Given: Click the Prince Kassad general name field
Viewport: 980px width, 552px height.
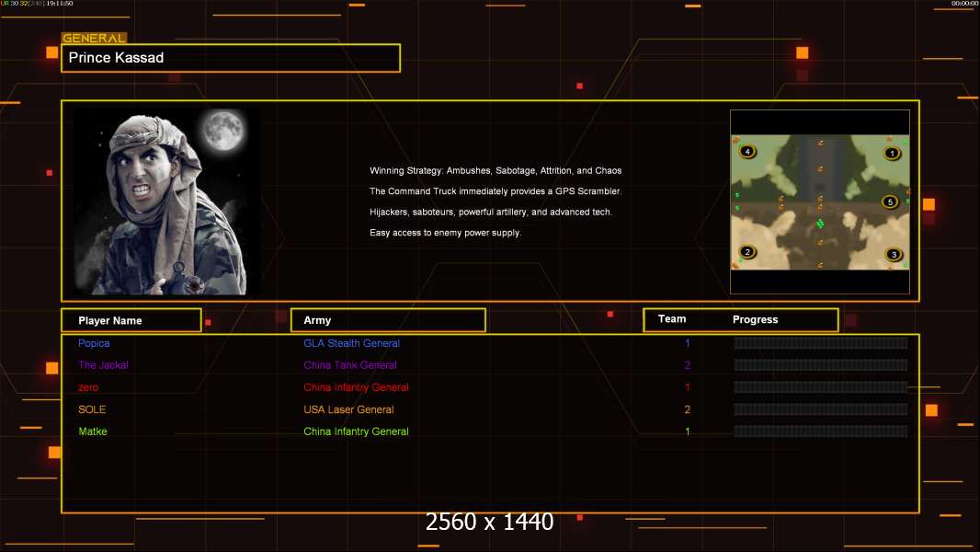Looking at the screenshot, I should [231, 58].
